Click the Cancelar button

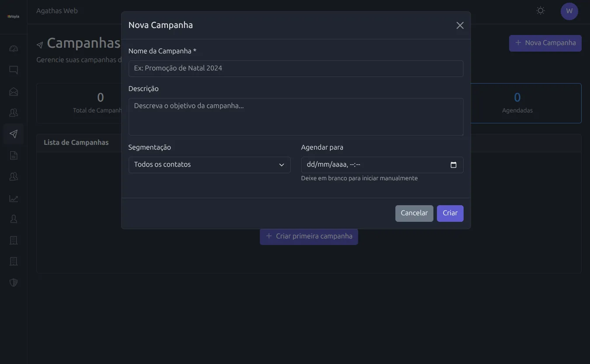coord(414,213)
